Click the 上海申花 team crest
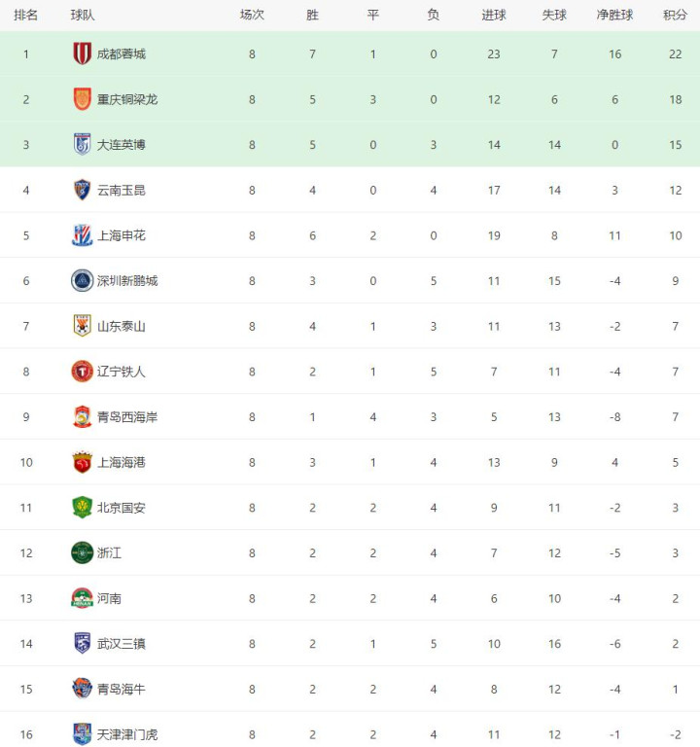Screen dimensions: 700x747 83,235
